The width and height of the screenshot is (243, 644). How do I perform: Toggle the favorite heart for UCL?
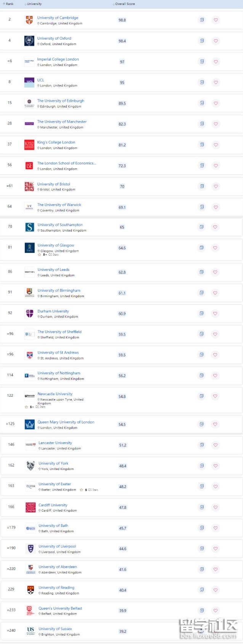(x=216, y=82)
